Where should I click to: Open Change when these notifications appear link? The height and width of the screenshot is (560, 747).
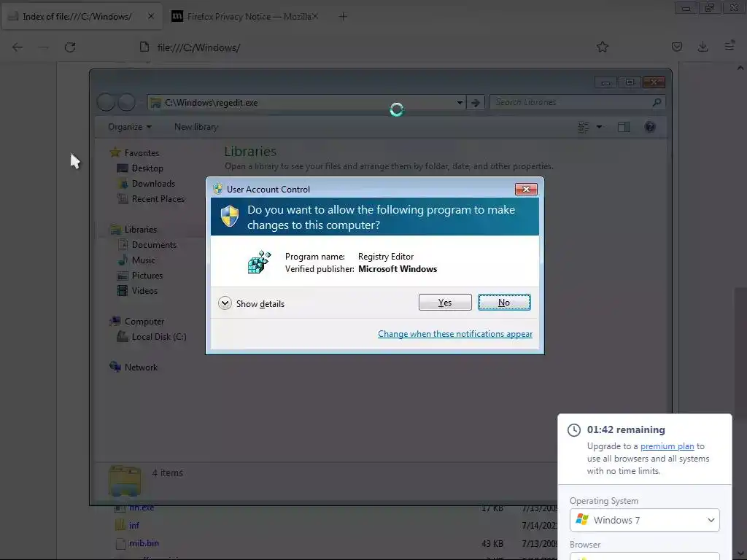(455, 334)
